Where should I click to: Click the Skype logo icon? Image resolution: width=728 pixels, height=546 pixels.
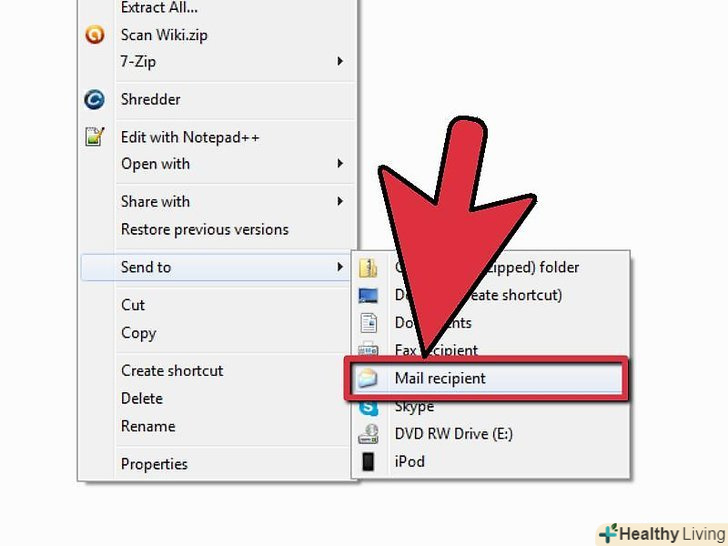369,408
